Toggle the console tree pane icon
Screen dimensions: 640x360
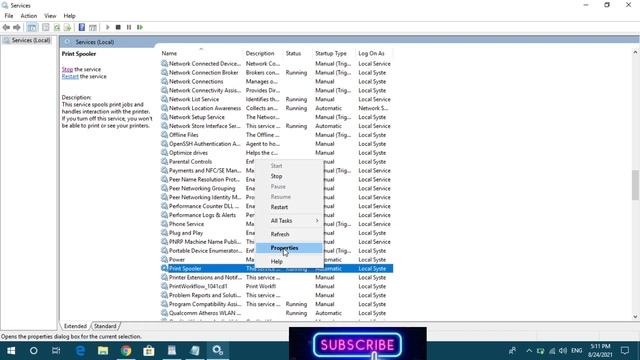tap(32, 27)
